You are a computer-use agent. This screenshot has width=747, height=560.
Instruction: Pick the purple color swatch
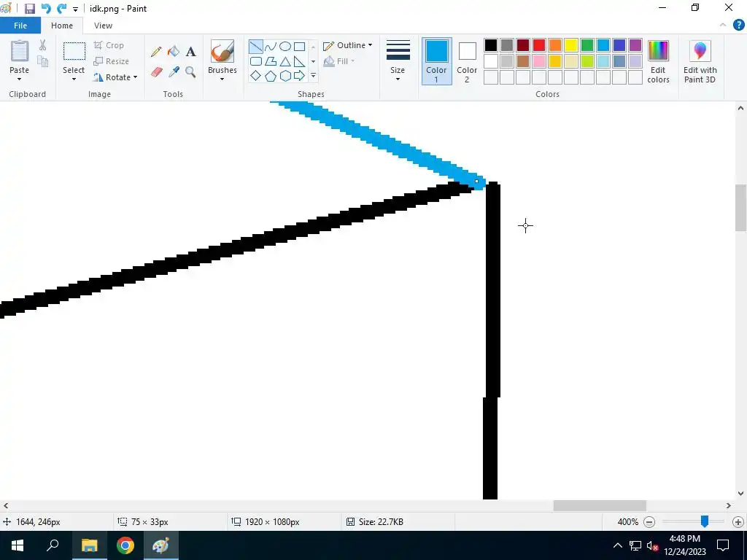[635, 45]
